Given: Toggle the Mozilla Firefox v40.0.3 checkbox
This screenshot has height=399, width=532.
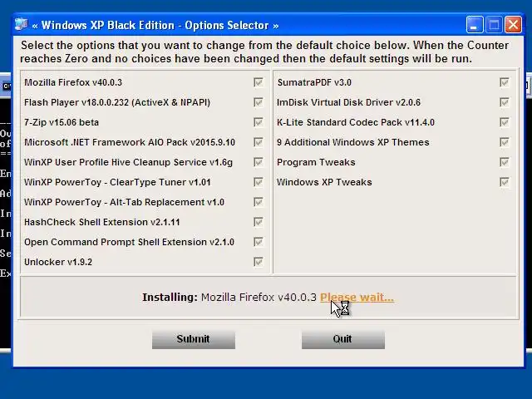Looking at the screenshot, I should (x=259, y=82).
